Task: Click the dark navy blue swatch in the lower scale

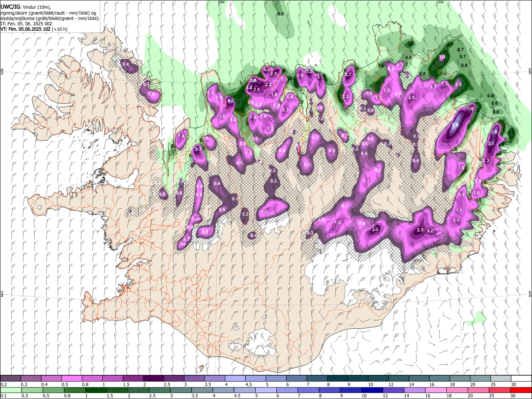Action: tap(372, 390)
